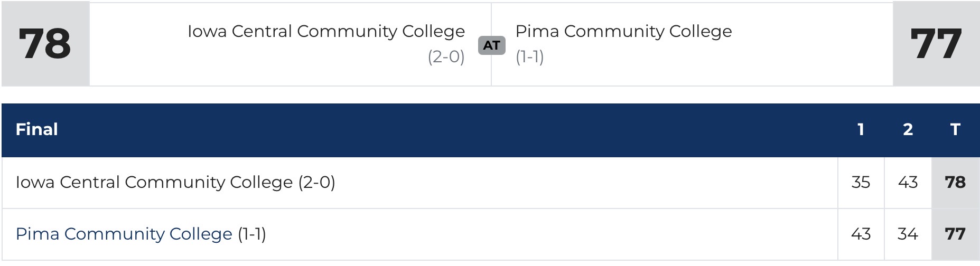Select Pima's total score 77 in table
Image resolution: width=980 pixels, height=266 pixels.
click(x=955, y=234)
